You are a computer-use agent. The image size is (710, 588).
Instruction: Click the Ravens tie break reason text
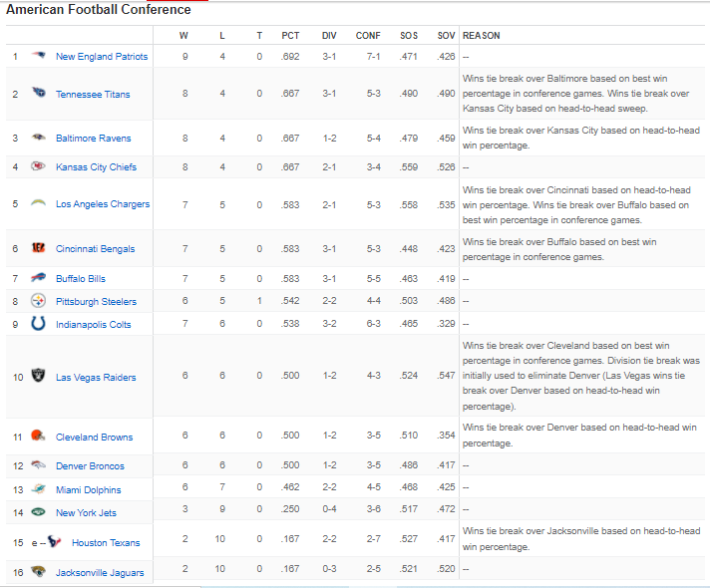coord(581,138)
